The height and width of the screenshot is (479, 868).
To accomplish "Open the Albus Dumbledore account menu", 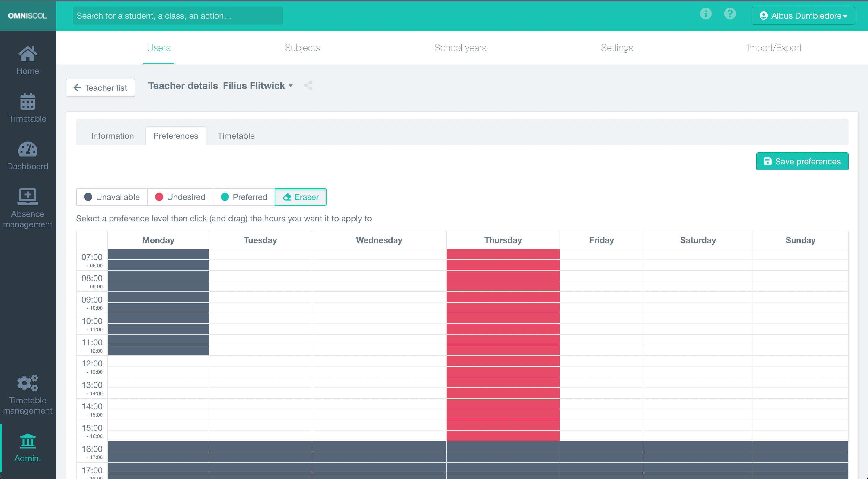I will (803, 16).
